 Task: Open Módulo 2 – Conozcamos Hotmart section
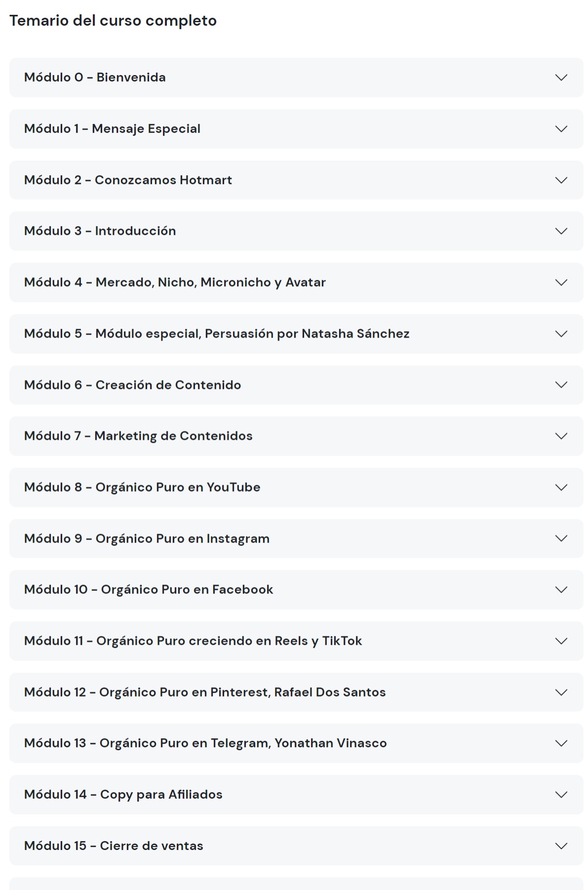(x=128, y=180)
